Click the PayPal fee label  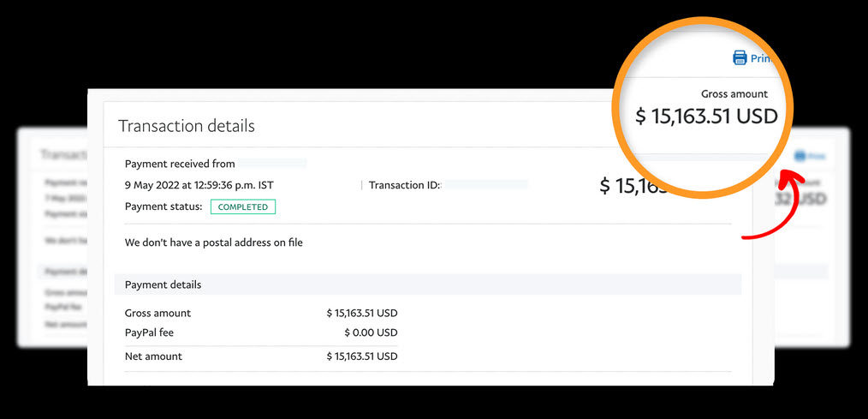(x=150, y=333)
